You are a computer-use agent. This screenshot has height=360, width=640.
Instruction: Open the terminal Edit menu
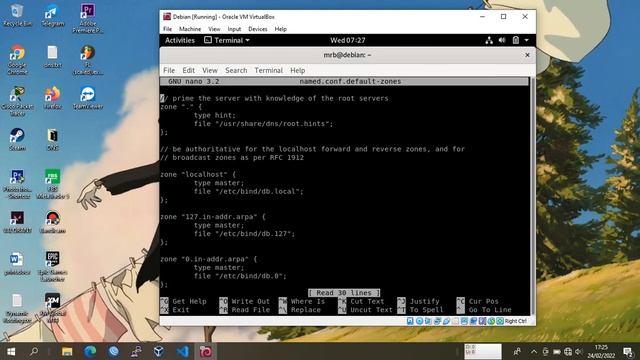[x=188, y=70]
